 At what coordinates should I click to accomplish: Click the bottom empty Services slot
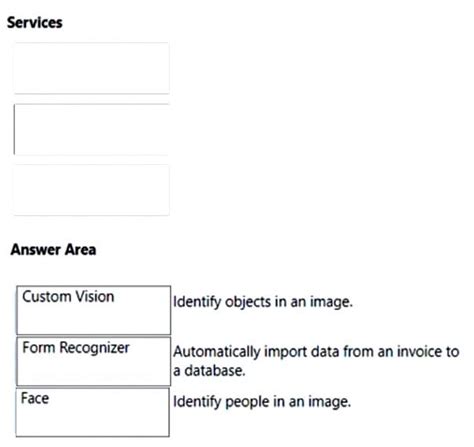tap(92, 190)
